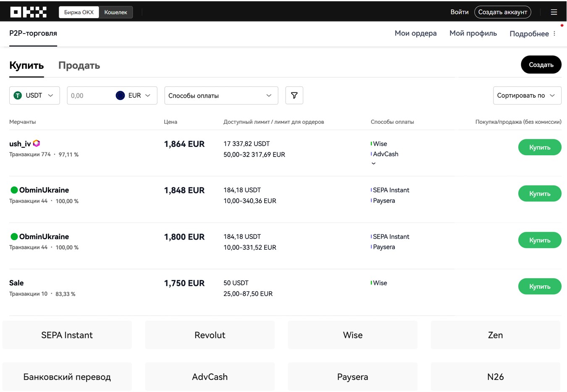Screen dimensions: 567x392
Task: Click the 50 USDT limit text
Action: (x=236, y=283)
